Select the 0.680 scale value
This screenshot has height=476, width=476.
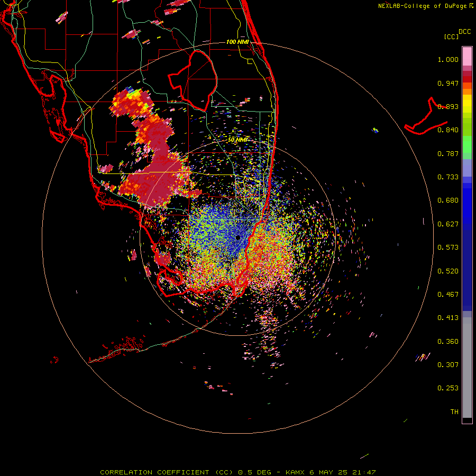point(448,200)
